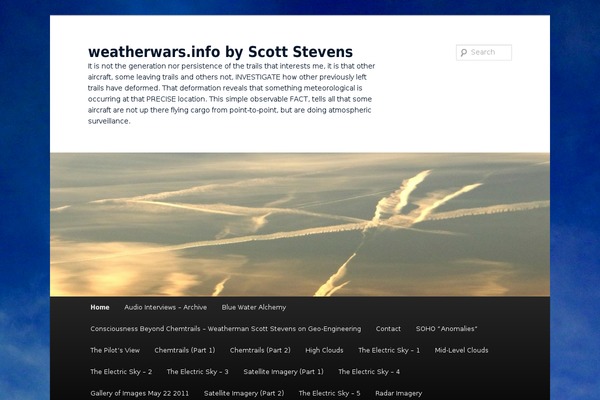Open SOHO "Anomalies" menu item

point(447,329)
